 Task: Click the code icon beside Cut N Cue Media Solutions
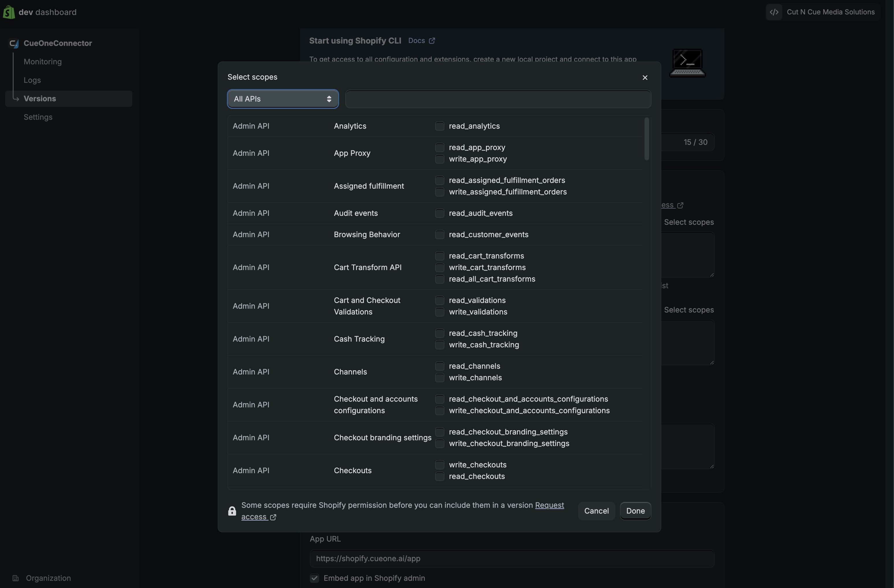[x=774, y=12]
